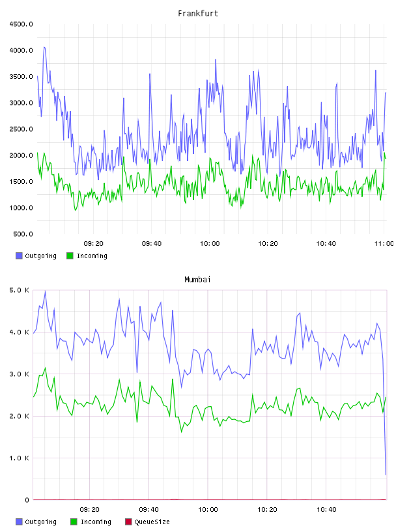Click the Frankfurt chart title
Screen dimensions: 396x532
(x=198, y=14)
